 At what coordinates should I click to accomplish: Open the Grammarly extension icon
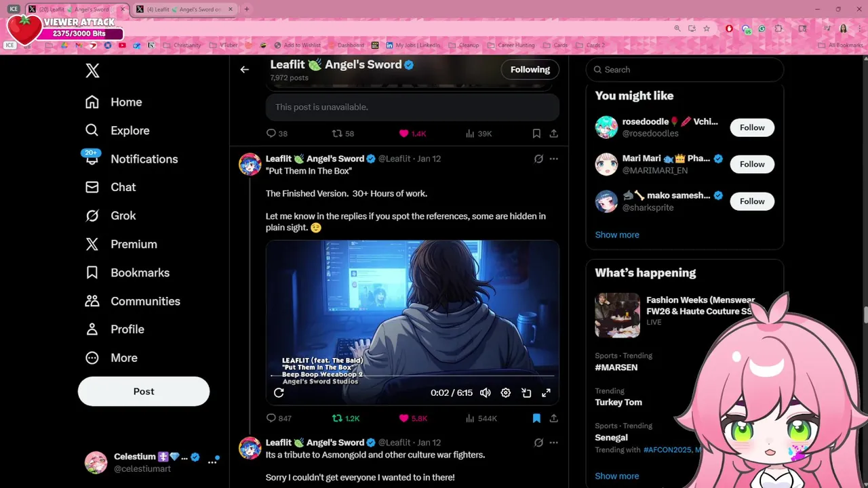[762, 28]
